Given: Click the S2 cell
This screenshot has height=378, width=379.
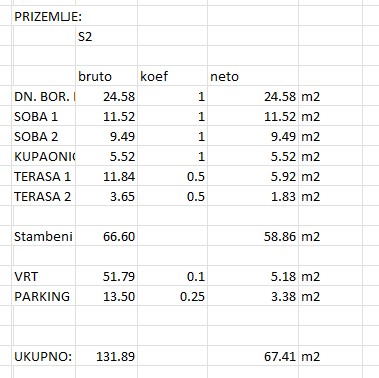Looking at the screenshot, I should tap(106, 36).
